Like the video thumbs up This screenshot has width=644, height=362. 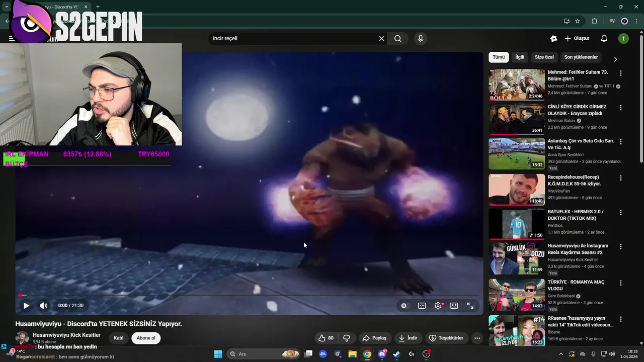click(x=326, y=338)
